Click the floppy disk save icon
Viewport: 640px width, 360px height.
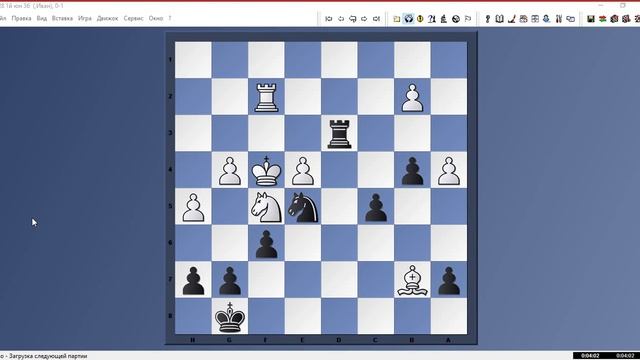tap(591, 19)
